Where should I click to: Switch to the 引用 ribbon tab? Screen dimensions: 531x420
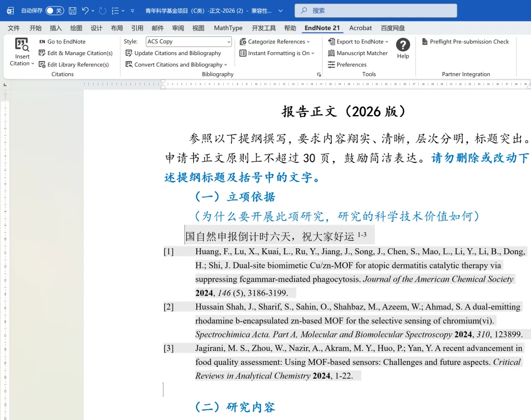coord(137,28)
